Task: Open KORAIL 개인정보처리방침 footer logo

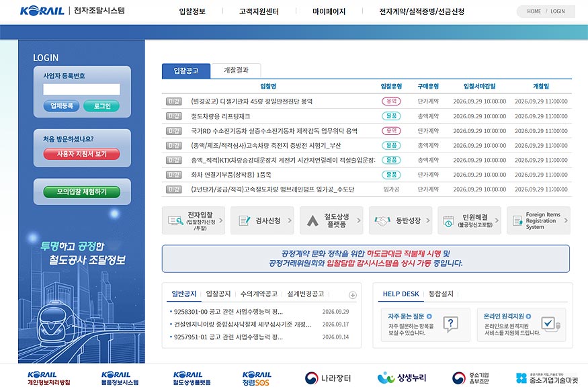Action: [x=49, y=378]
